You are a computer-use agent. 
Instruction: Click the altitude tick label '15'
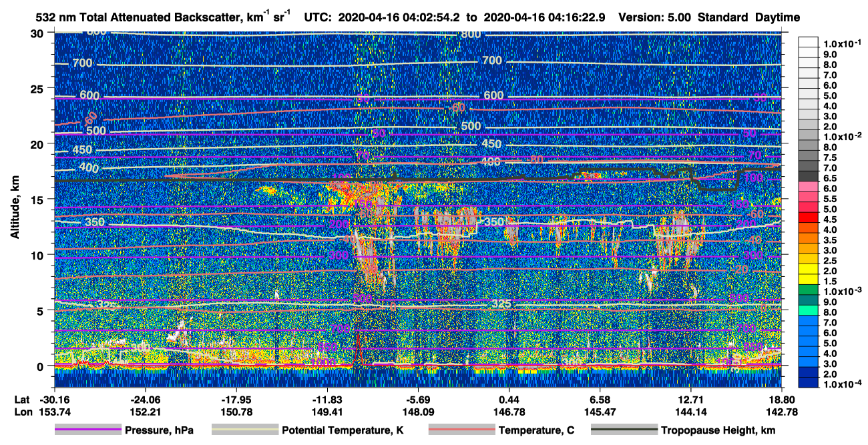point(38,199)
